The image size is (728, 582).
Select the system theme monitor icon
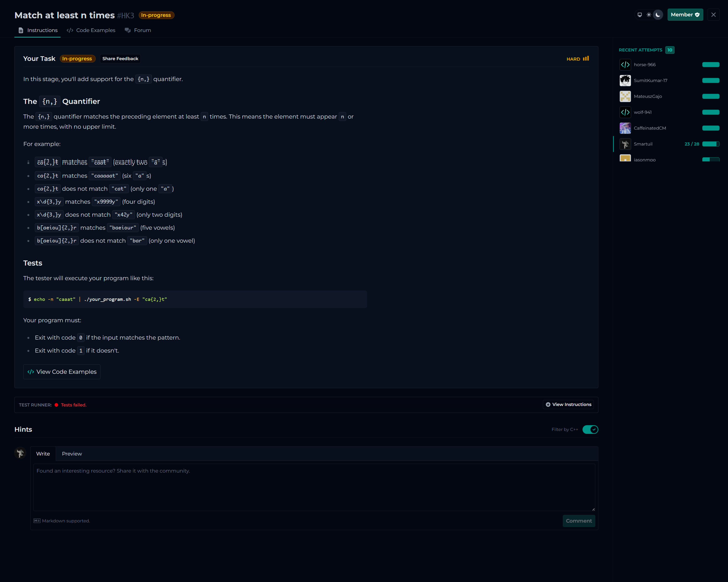640,15
